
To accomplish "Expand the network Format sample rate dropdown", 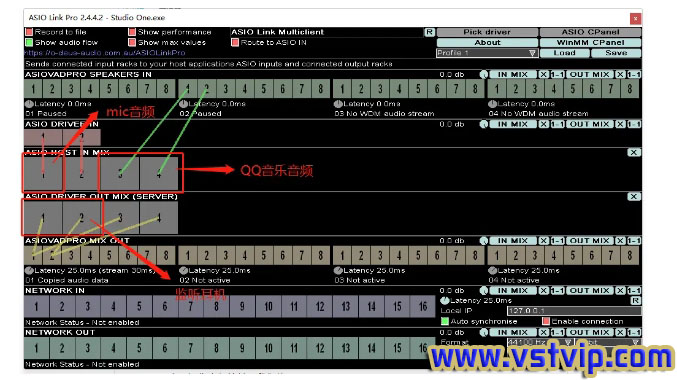I will 540,342.
